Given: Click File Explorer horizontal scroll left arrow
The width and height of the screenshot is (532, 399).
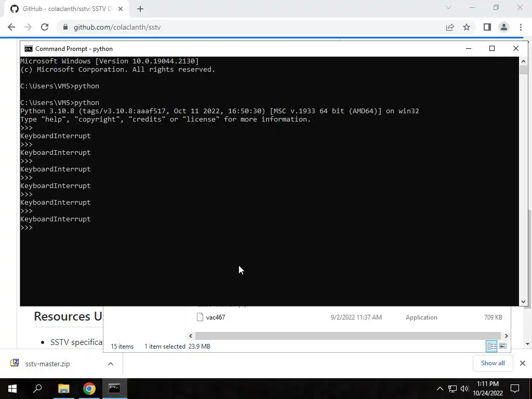Looking at the screenshot, I should pos(191,336).
